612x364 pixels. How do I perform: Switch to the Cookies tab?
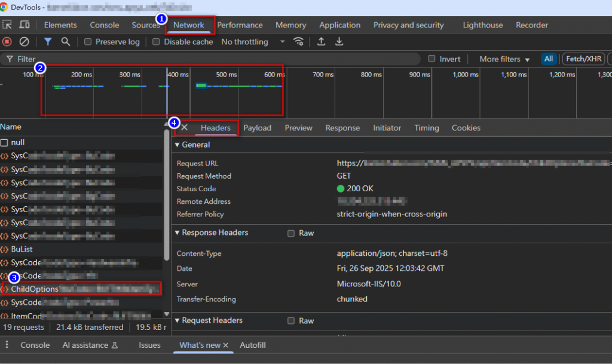pos(466,128)
